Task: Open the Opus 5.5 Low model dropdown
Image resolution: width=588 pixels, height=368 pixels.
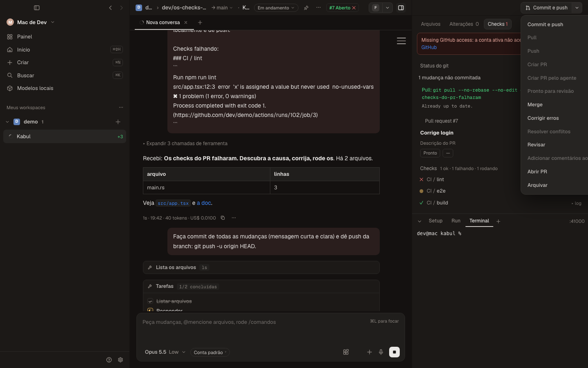Action: pos(165,352)
